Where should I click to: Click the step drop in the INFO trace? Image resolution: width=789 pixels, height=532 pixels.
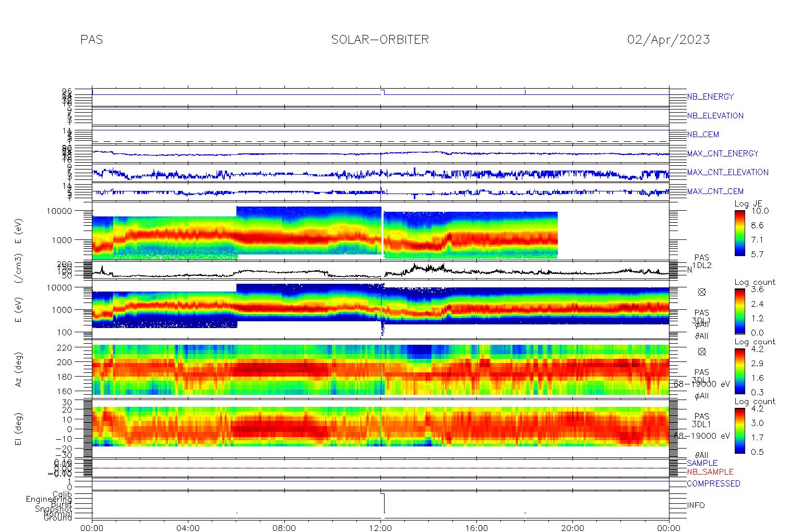(384, 503)
